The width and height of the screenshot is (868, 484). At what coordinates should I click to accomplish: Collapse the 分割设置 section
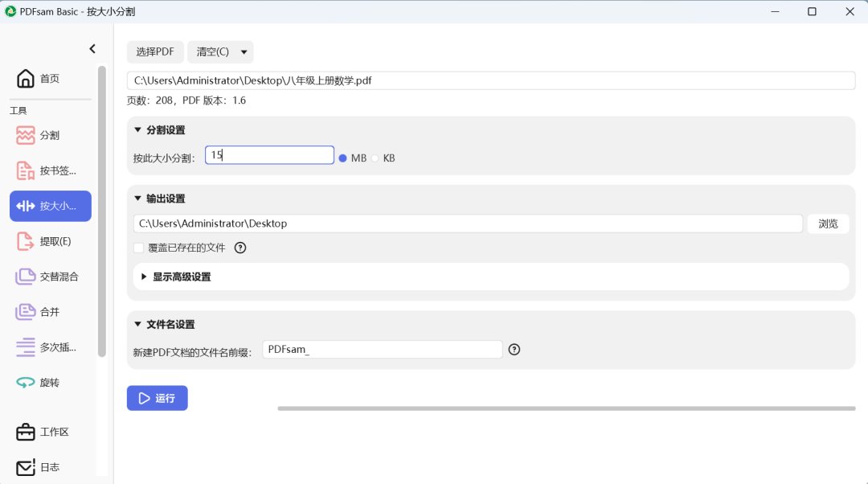(138, 129)
